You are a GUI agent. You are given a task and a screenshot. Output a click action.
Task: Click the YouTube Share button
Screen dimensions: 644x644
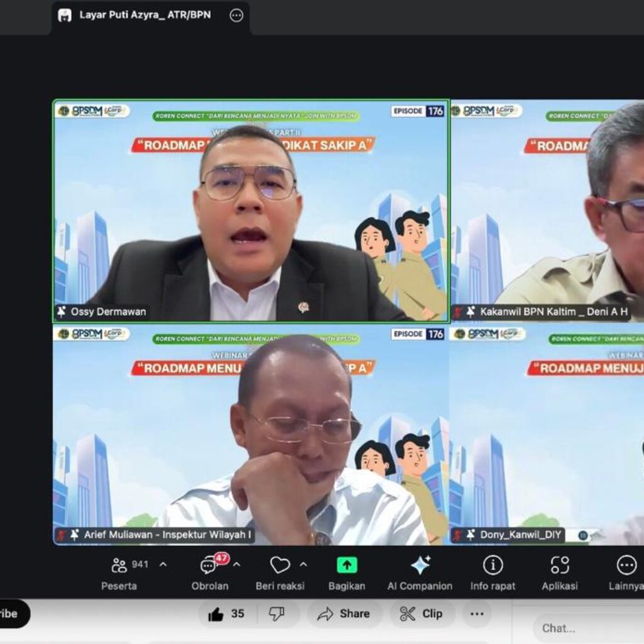click(344, 614)
